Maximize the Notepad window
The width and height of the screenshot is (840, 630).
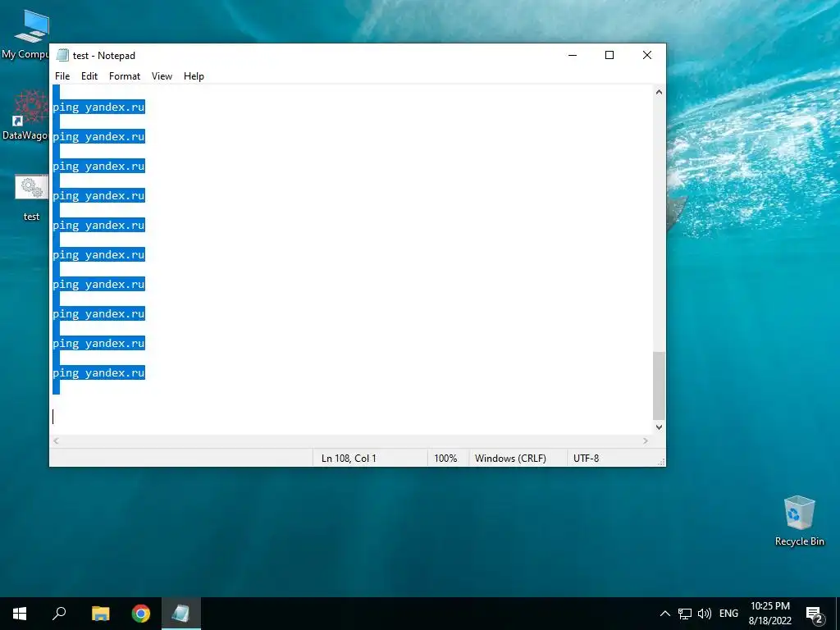(x=609, y=55)
